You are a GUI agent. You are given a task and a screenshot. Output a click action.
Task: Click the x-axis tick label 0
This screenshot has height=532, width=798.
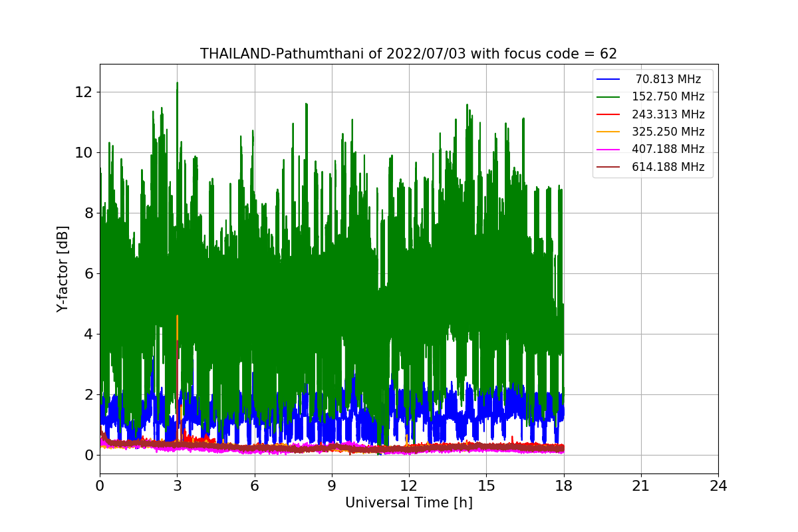coord(100,486)
